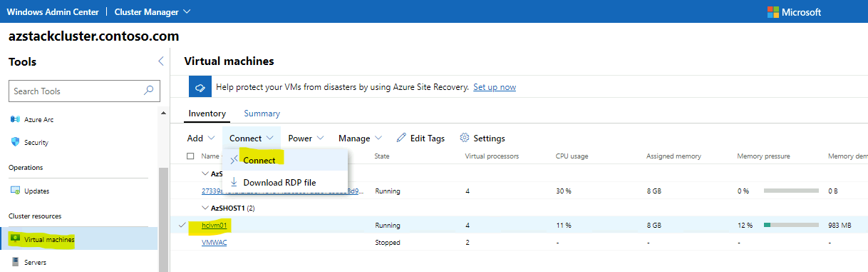Click the Azure Arc icon in Tools
This screenshot has width=868, height=272.
pyautogui.click(x=15, y=119)
